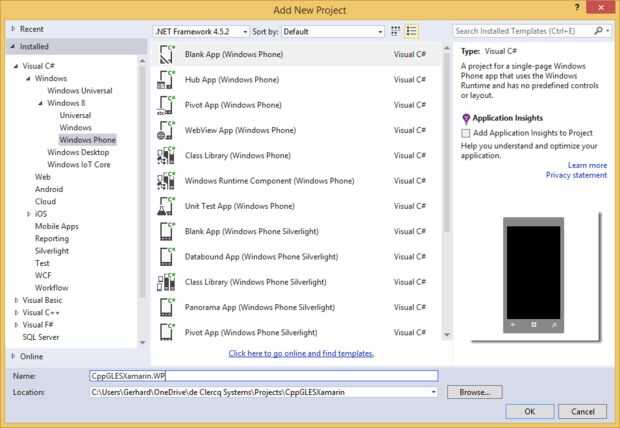Viewport: 620px width, 428px height.
Task: Collapse the Visual C# tree node
Action: pyautogui.click(x=16, y=66)
